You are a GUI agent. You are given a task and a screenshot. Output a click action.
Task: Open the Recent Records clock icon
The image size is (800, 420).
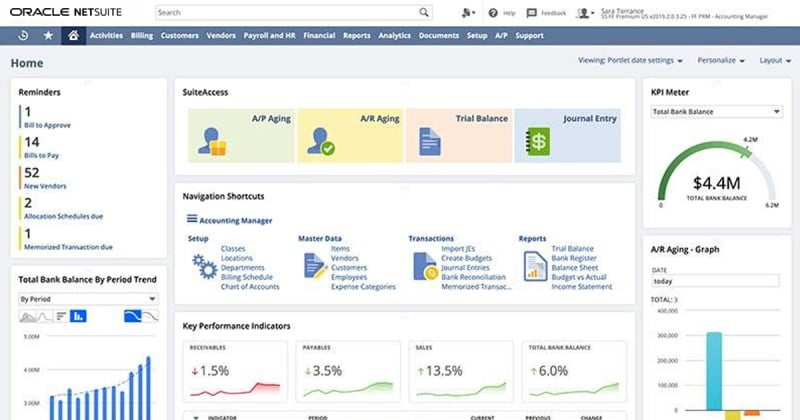click(23, 36)
